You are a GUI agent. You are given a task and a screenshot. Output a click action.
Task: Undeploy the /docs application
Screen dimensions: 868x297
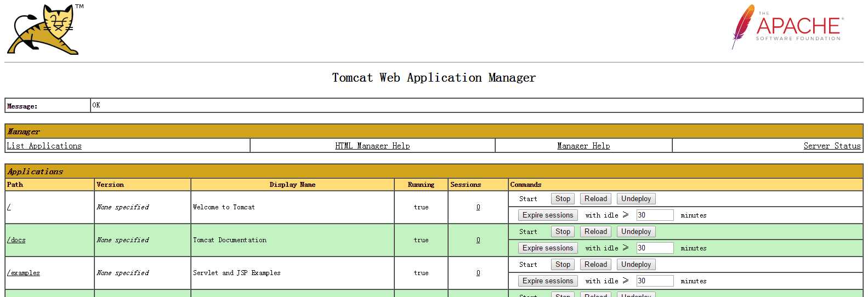pos(636,232)
